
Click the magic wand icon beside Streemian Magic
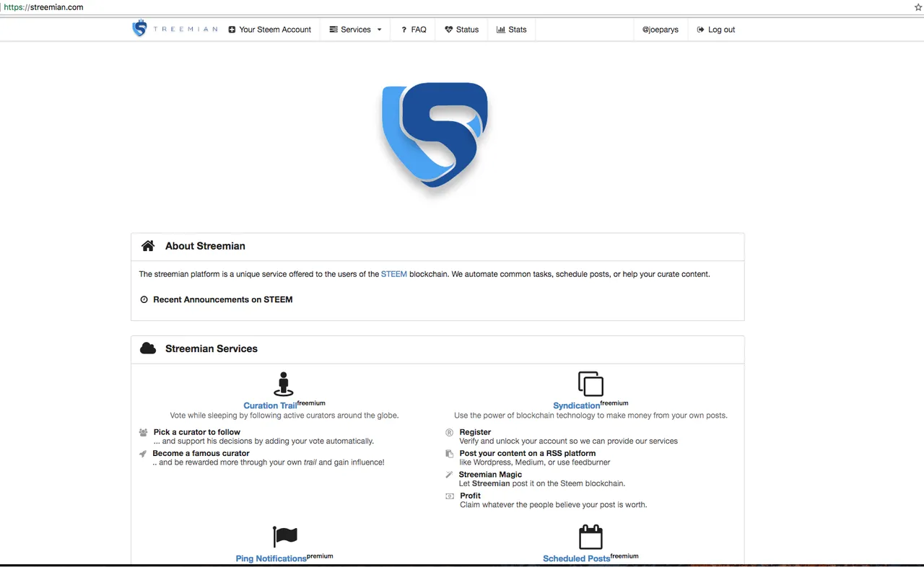449,475
